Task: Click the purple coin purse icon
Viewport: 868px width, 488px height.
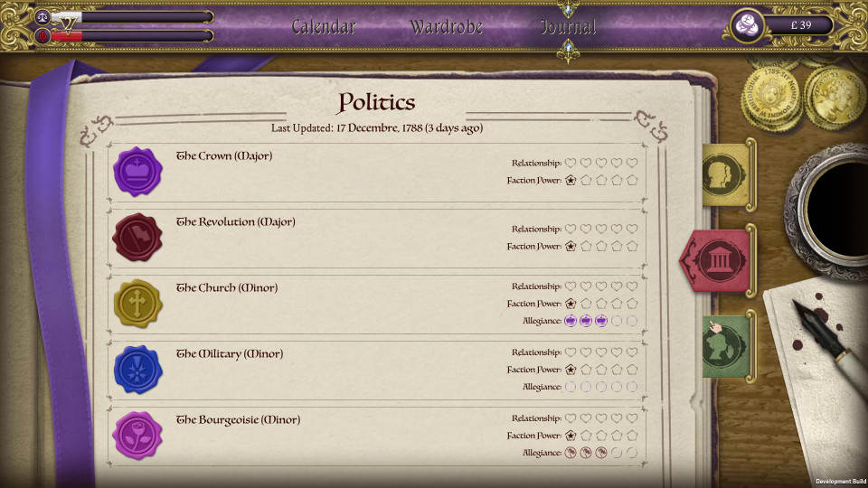Action: click(747, 26)
